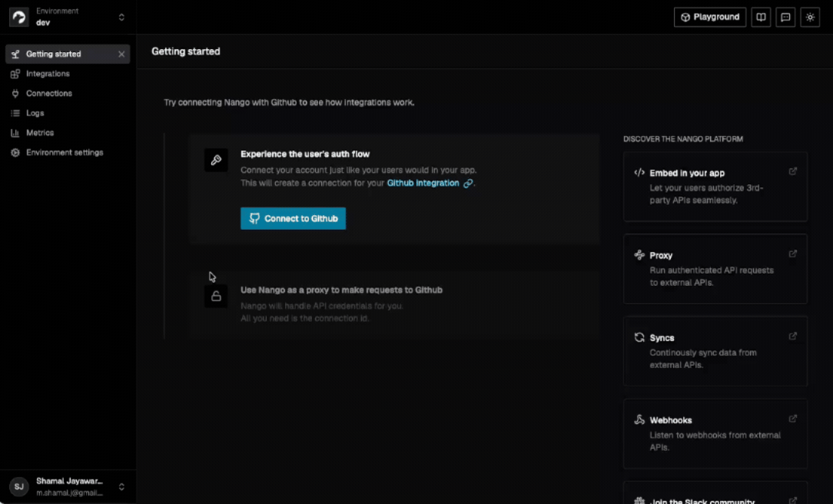Image resolution: width=833 pixels, height=504 pixels.
Task: Open Syncs external link icon
Action: point(792,336)
